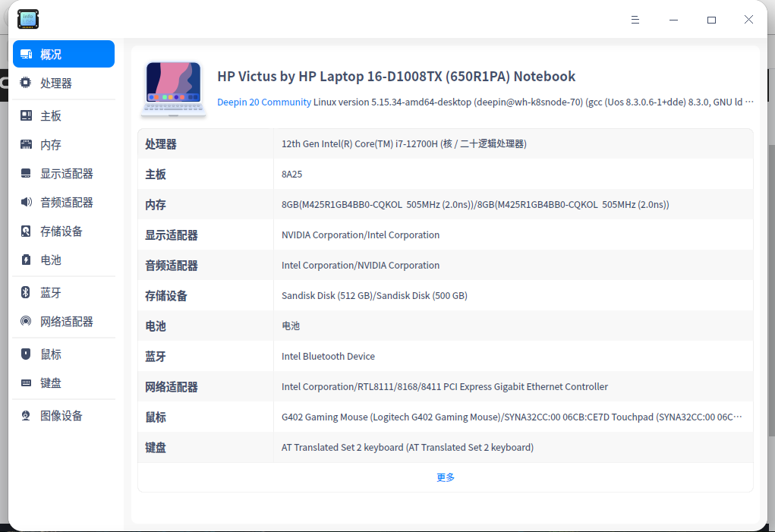Open the hamburger menu in title bar
Image resolution: width=775 pixels, height=532 pixels.
click(635, 20)
